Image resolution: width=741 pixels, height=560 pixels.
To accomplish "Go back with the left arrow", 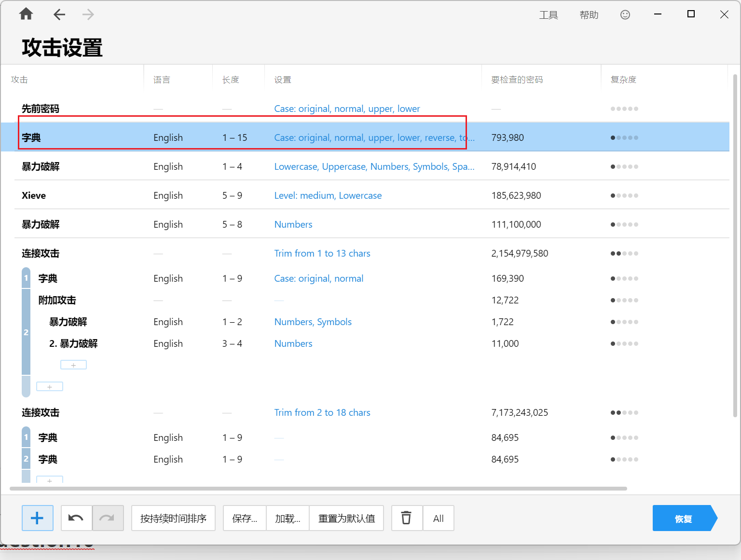I will (x=59, y=14).
